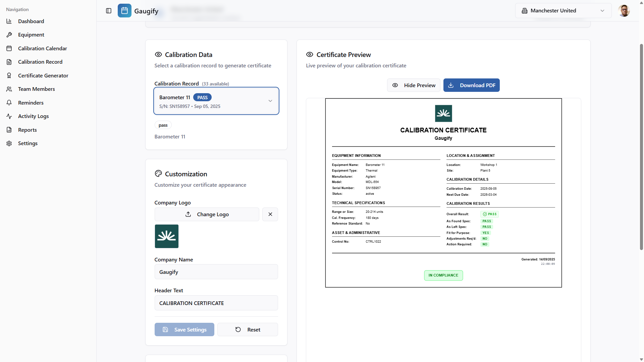Click the Team Members people icon
The image size is (644, 362).
(9, 89)
